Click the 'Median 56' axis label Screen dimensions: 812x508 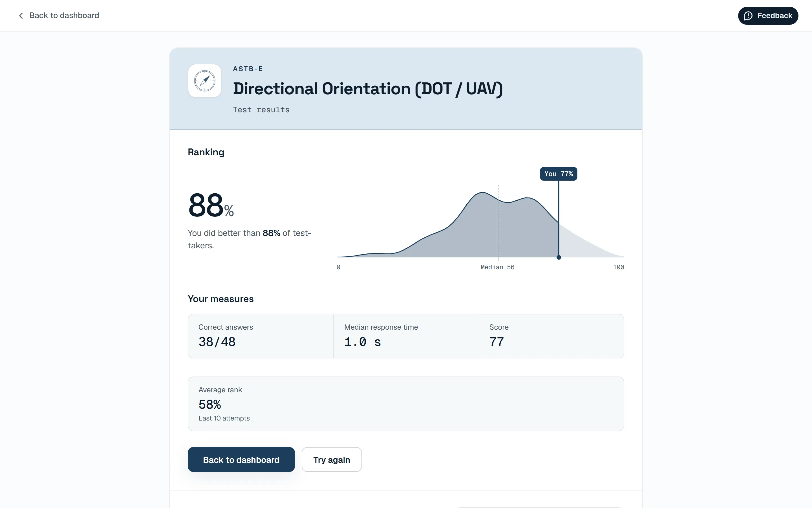(497, 267)
